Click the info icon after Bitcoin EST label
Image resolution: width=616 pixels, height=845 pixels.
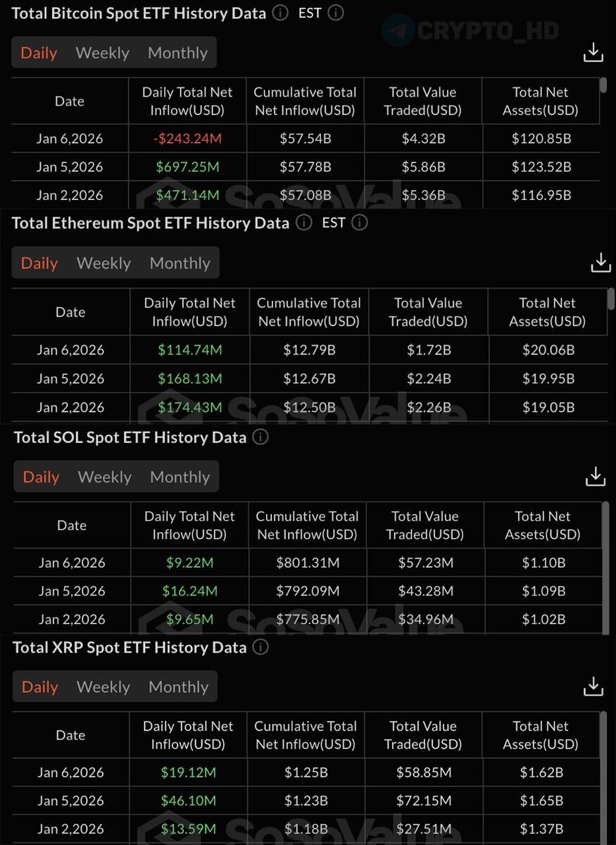[336, 13]
